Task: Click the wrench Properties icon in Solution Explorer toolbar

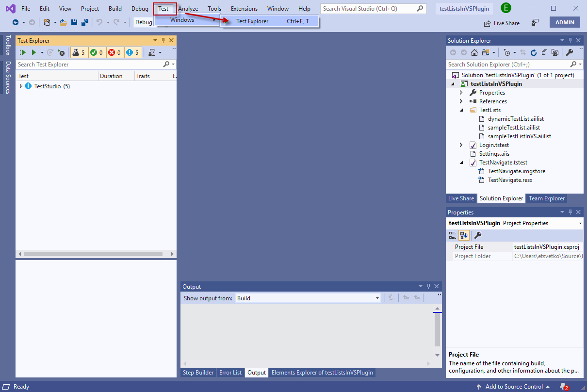Action: pos(570,52)
